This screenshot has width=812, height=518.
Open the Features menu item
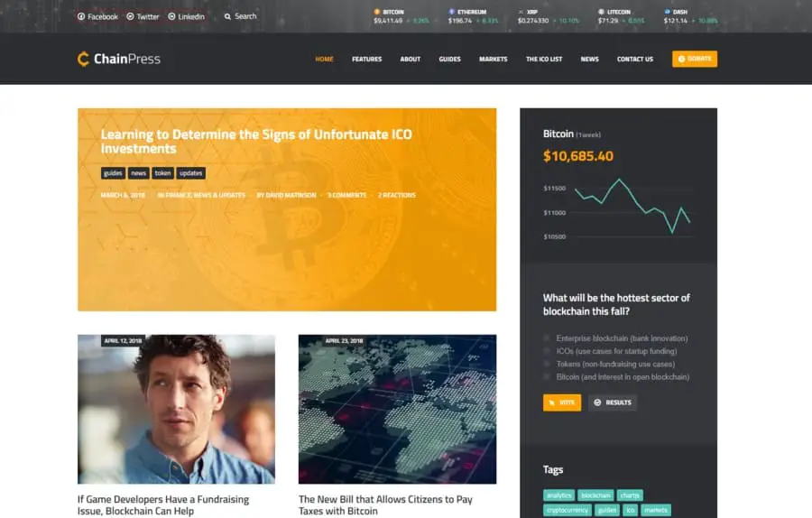(366, 59)
